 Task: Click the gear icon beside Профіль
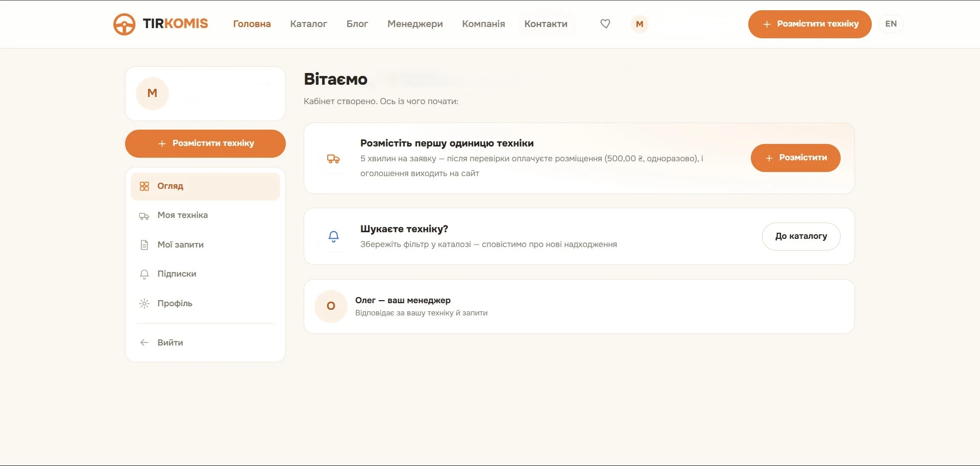click(144, 304)
